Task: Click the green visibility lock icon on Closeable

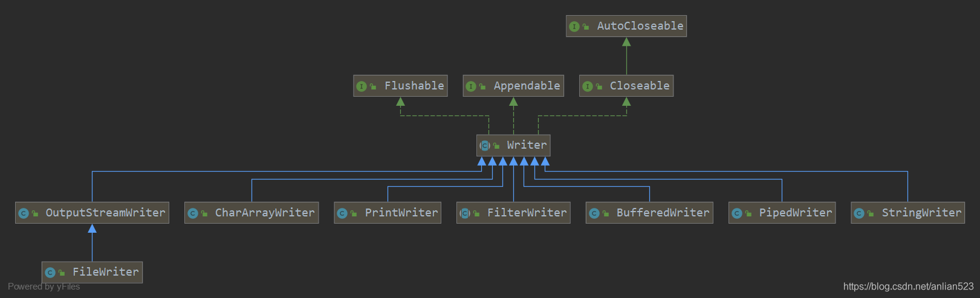Action: point(599,86)
